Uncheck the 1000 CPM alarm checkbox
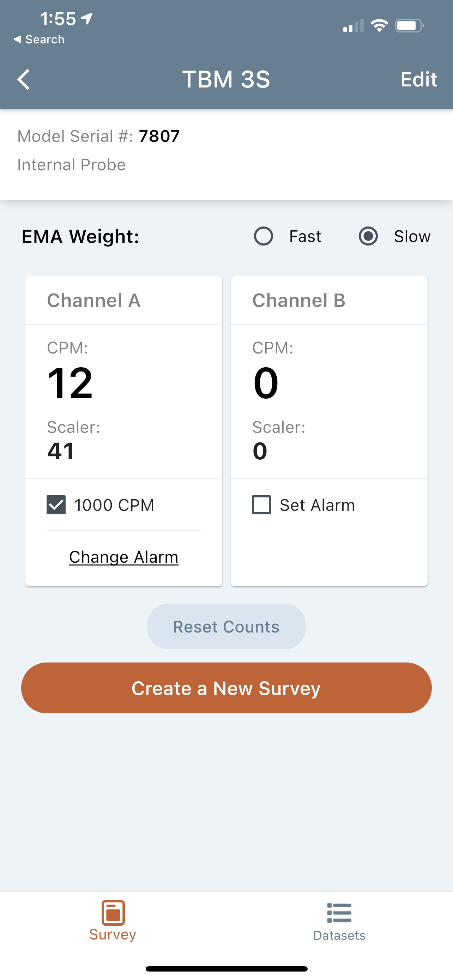 pyautogui.click(x=56, y=505)
